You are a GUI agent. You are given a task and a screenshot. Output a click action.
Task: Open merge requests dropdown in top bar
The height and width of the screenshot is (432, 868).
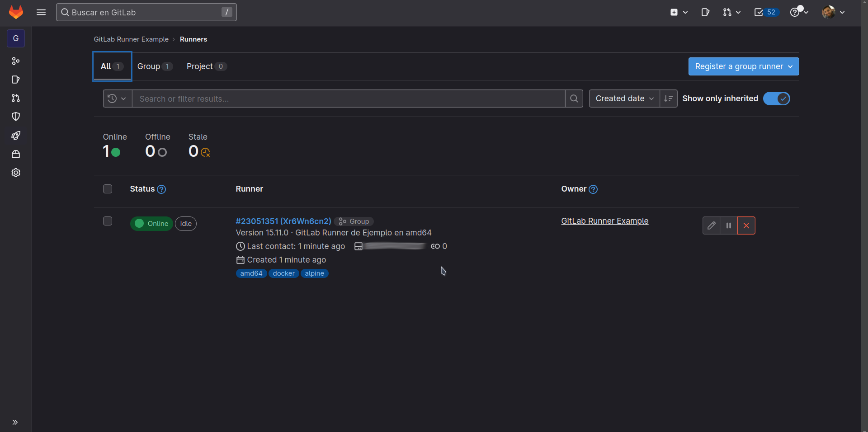731,12
